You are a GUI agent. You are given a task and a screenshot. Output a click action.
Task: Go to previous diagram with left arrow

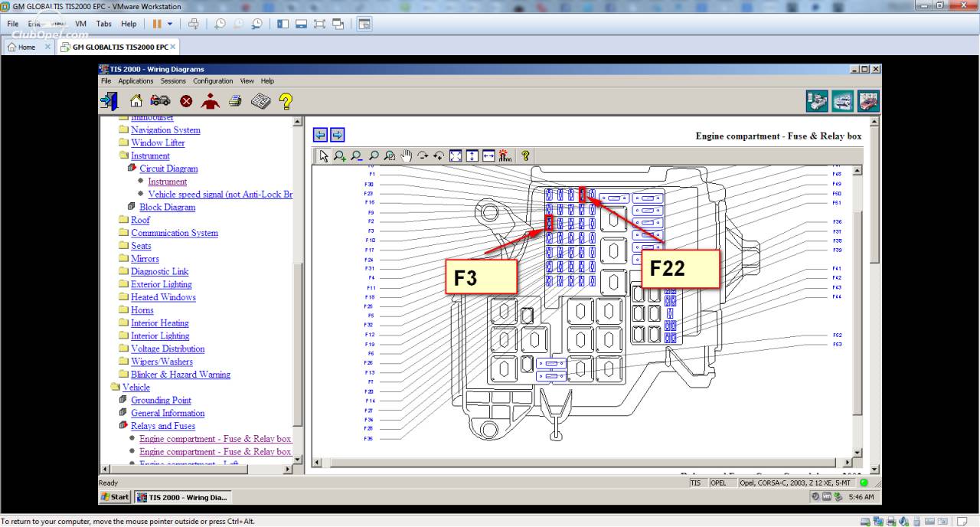click(320, 135)
